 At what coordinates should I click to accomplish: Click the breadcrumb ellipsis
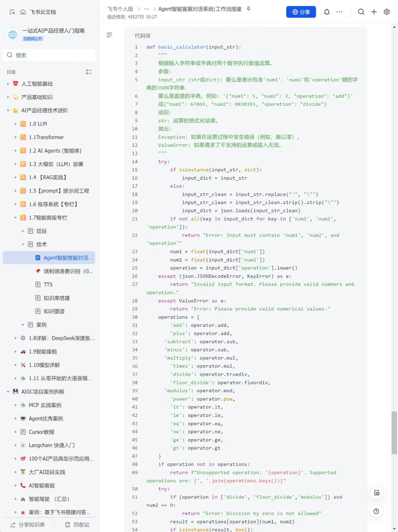pyautogui.click(x=147, y=9)
